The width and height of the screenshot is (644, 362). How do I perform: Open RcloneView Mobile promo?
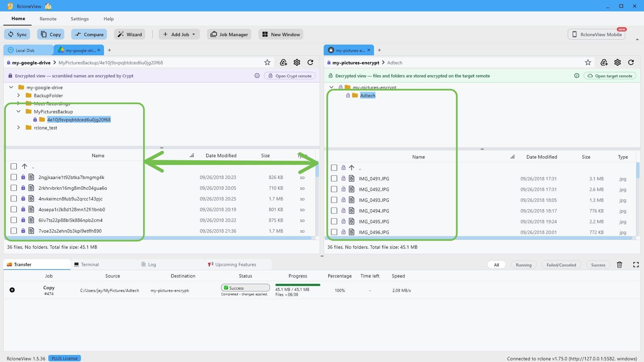(x=597, y=34)
